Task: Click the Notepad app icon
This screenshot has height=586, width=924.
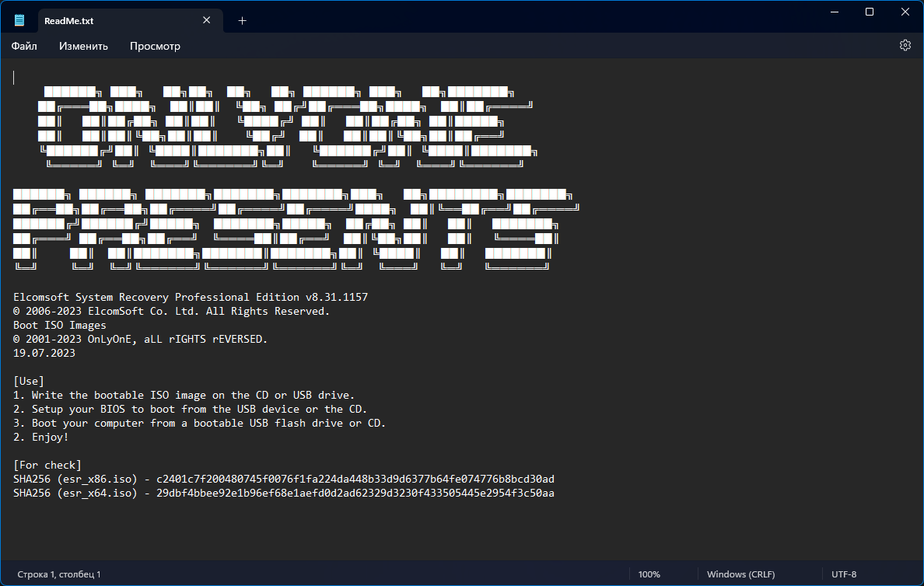Action: 19,21
